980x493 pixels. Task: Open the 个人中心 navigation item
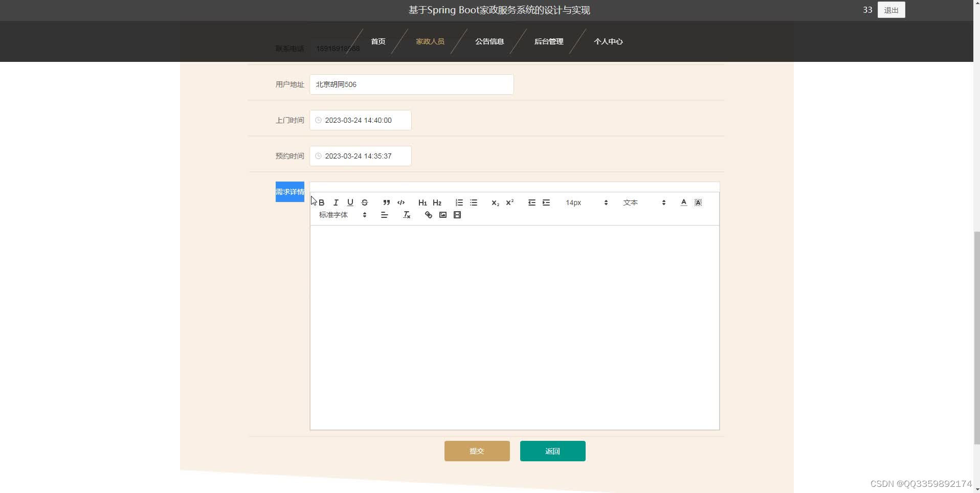click(608, 41)
